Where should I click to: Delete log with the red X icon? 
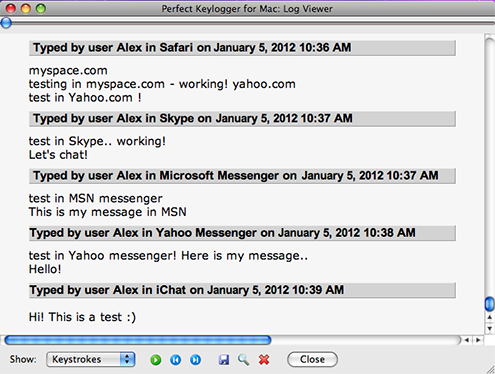264,360
